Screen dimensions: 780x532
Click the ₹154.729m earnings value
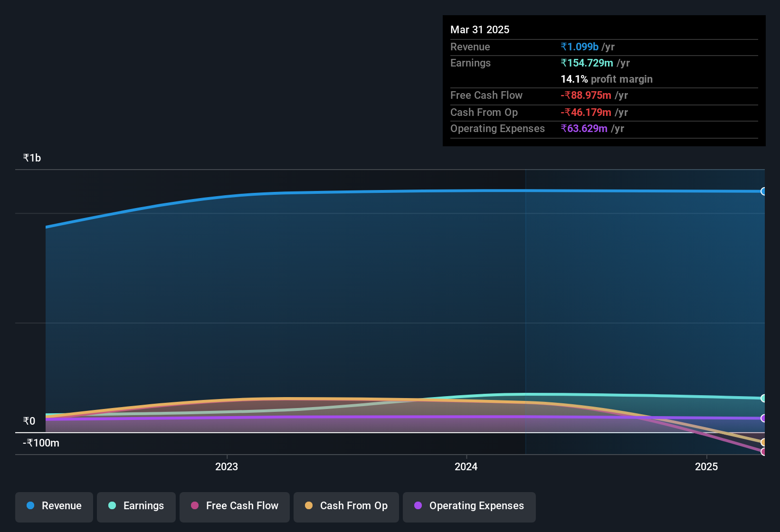587,63
